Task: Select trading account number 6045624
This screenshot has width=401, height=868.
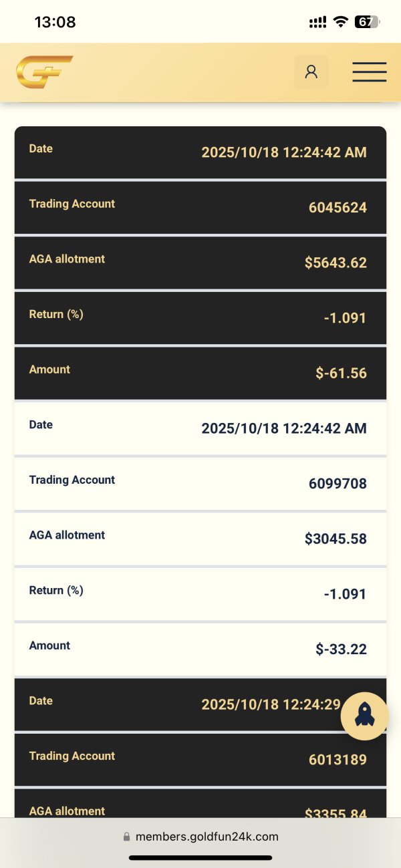Action: [338, 208]
